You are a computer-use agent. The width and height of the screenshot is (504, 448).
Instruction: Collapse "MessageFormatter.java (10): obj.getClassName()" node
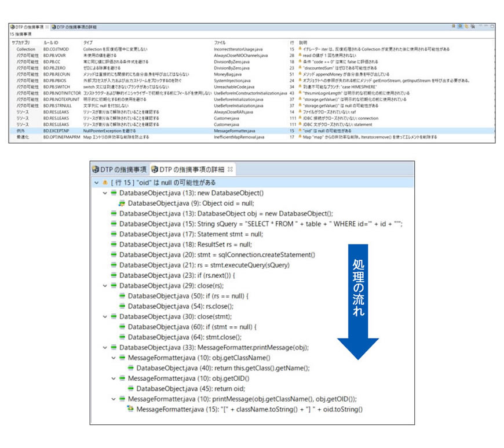click(x=113, y=358)
